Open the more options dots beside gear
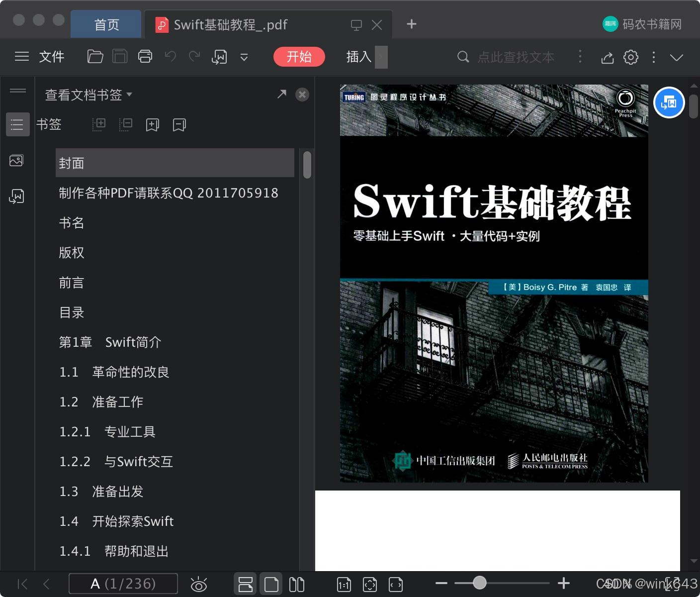 pyautogui.click(x=654, y=57)
